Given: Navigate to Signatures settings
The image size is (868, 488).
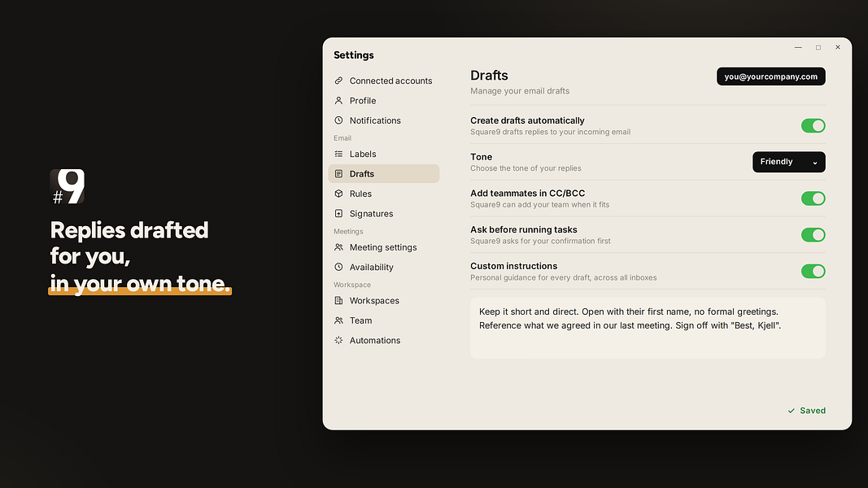Looking at the screenshot, I should [x=384, y=214].
